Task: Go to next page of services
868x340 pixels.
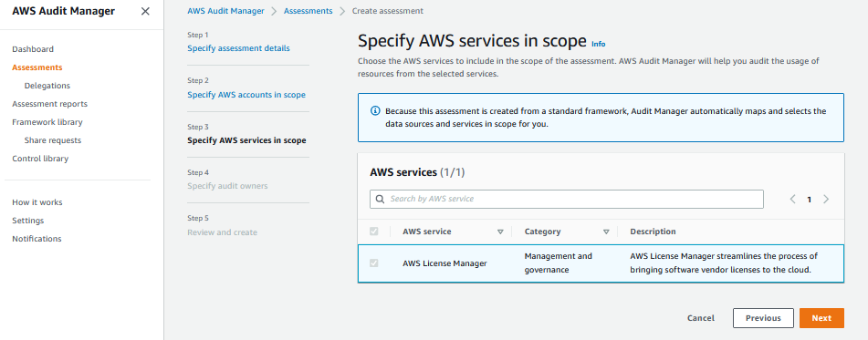Action: [x=826, y=199]
